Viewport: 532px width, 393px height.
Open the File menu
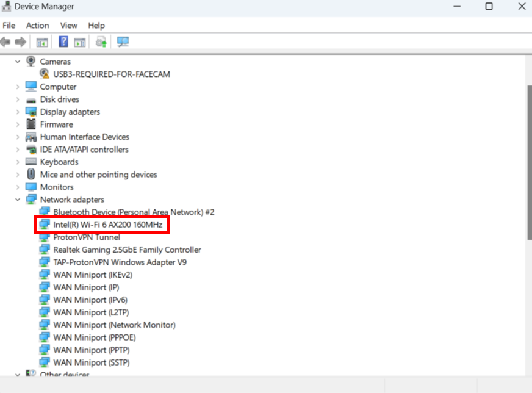[9, 26]
